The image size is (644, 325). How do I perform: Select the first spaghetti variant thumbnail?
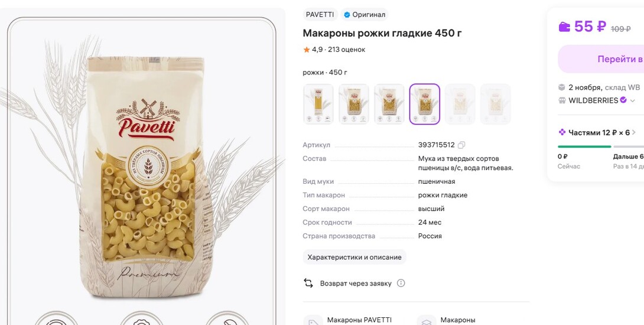tap(318, 104)
